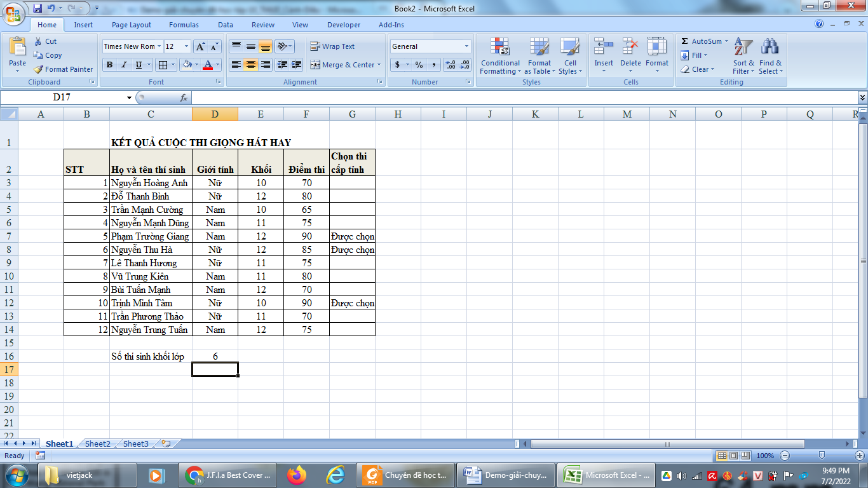
Task: Click Select All corner button
Action: (x=9, y=114)
